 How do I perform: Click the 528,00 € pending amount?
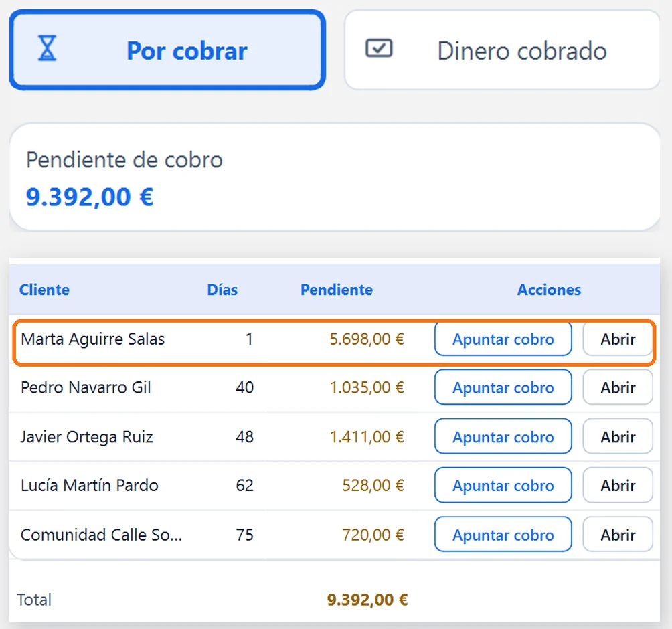[373, 485]
